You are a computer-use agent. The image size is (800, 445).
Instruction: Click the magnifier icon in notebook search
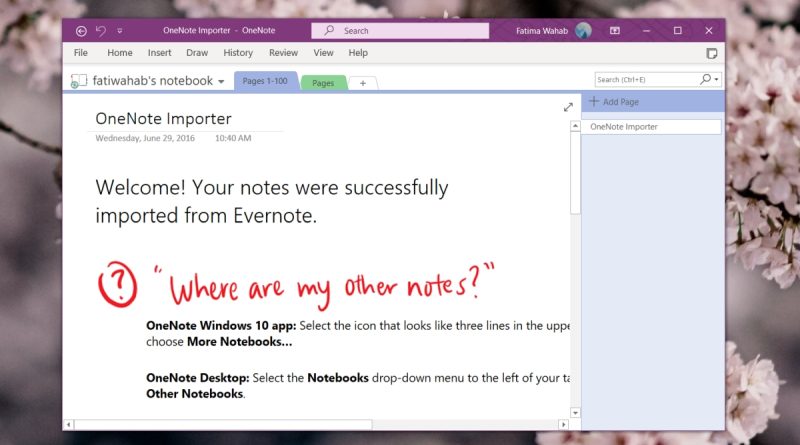(x=705, y=79)
